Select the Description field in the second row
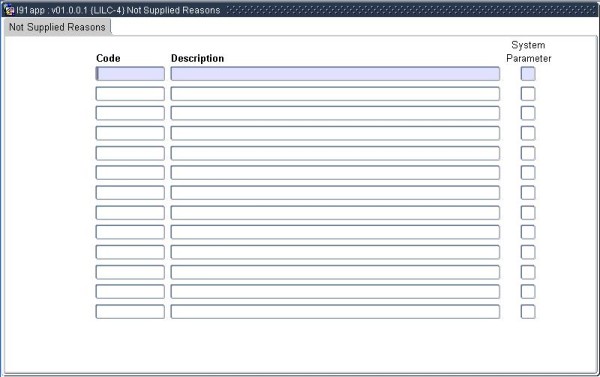 (335, 94)
